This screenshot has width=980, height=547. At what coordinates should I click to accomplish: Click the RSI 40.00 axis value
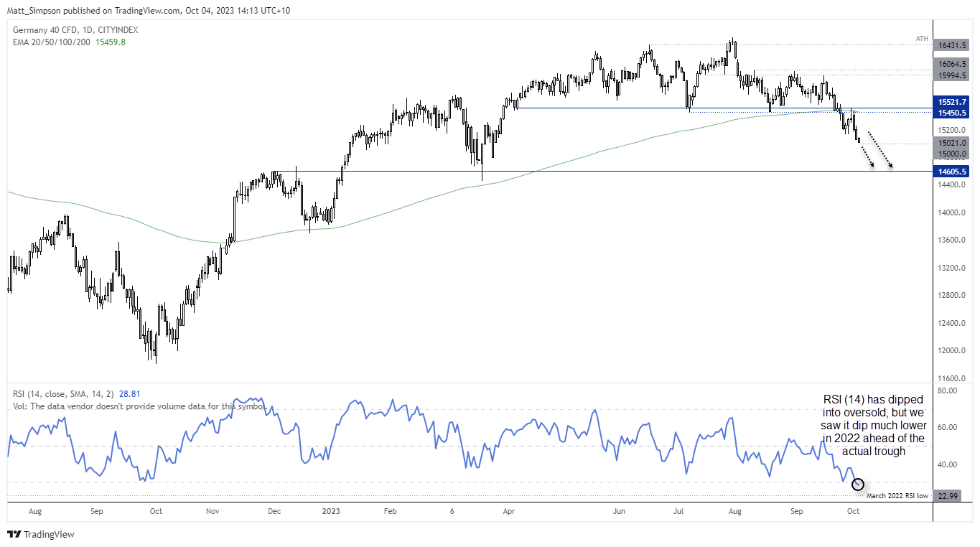click(x=948, y=464)
